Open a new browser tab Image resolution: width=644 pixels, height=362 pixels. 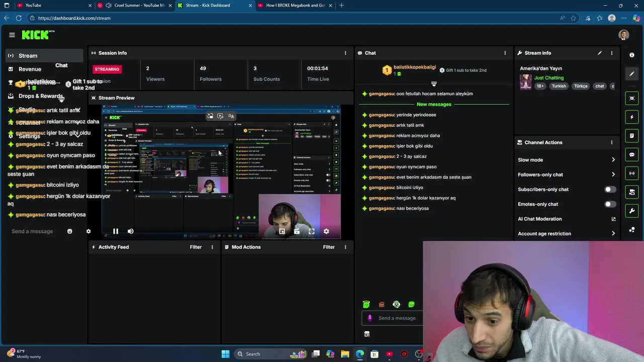click(x=342, y=5)
